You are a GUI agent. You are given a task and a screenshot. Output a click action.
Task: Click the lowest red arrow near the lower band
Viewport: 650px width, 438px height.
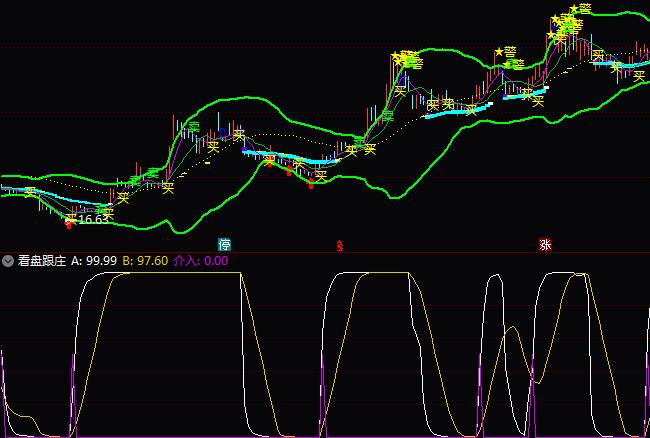point(310,185)
